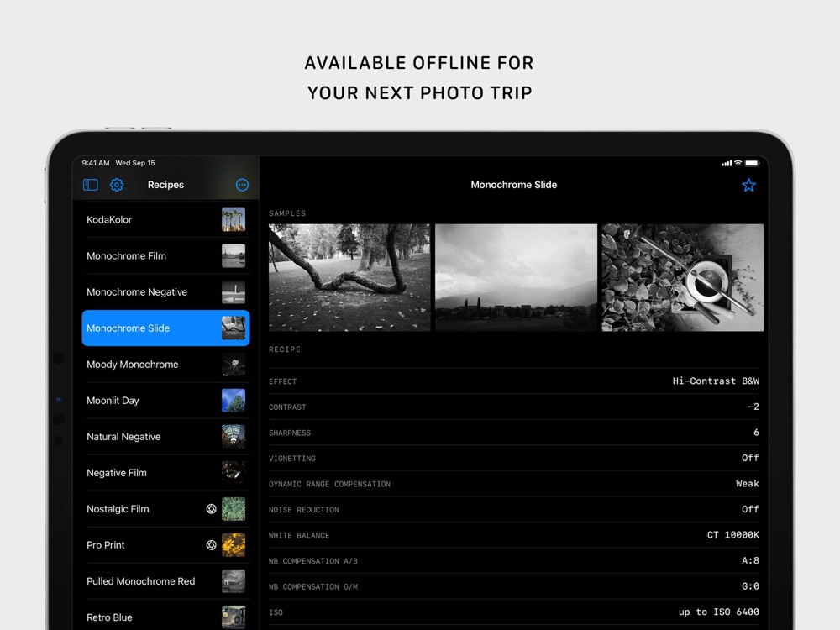This screenshot has width=840, height=630.
Task: Click the battery status icon
Action: pos(752,163)
